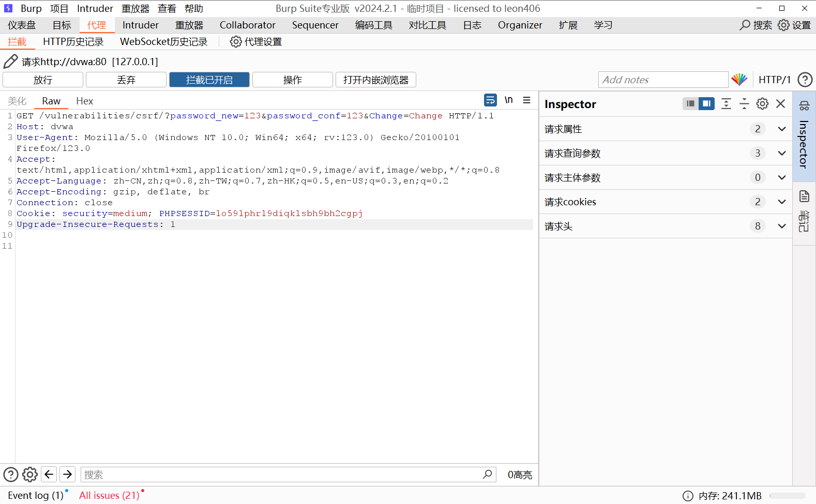Screen dimensions: 816x504
Task: Click 打开内嵌浏览器 button
Action: point(376,80)
